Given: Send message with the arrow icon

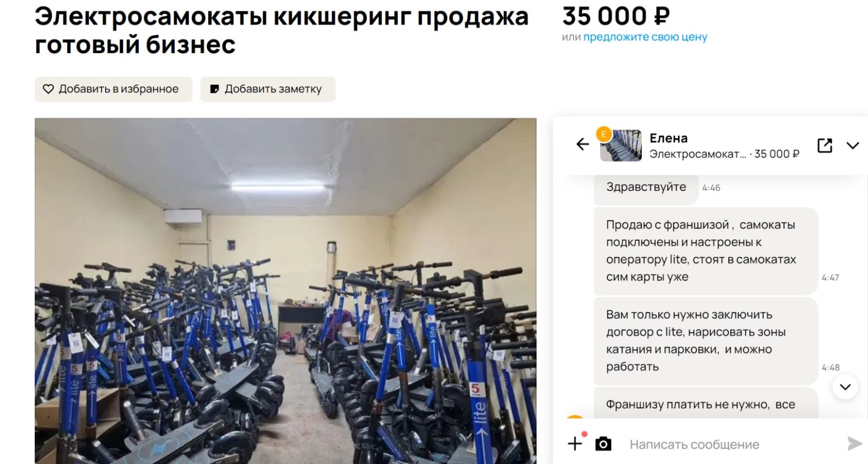Looking at the screenshot, I should [x=855, y=443].
